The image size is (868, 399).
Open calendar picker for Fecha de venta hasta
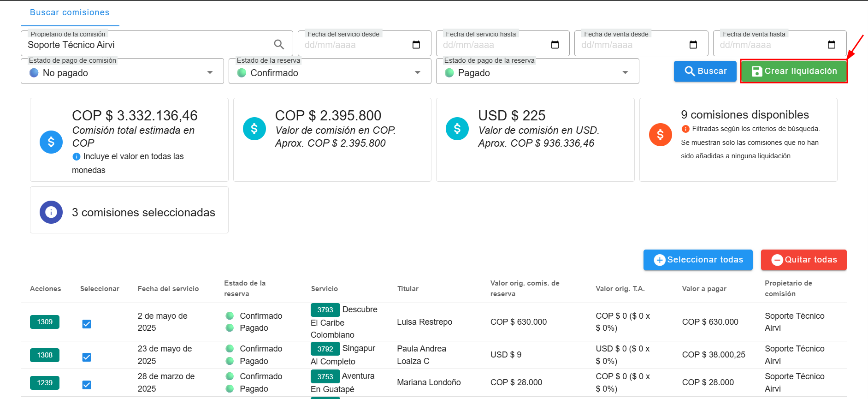[831, 45]
